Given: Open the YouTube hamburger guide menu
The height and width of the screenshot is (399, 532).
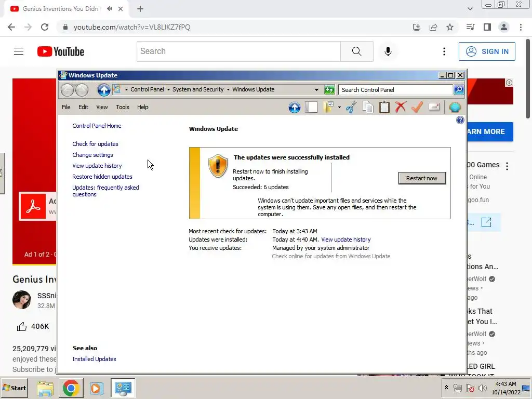Looking at the screenshot, I should (19, 51).
